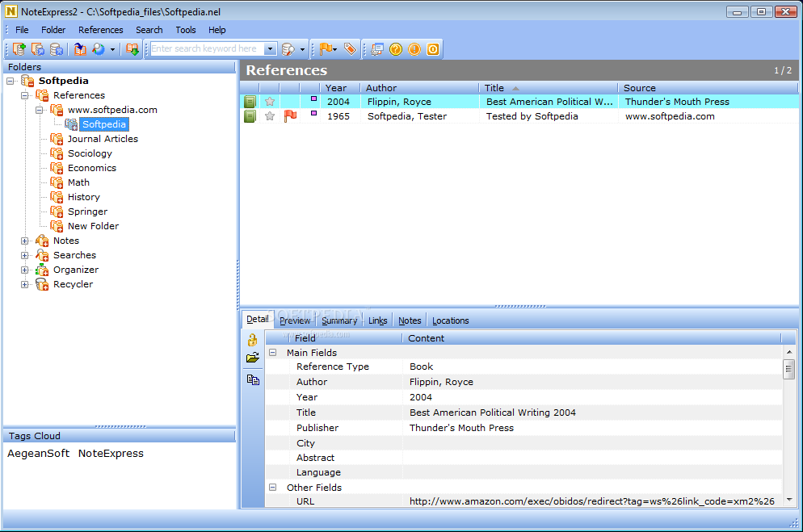Switch to the Notes tab
Screen dimensions: 803x532
tap(410, 320)
